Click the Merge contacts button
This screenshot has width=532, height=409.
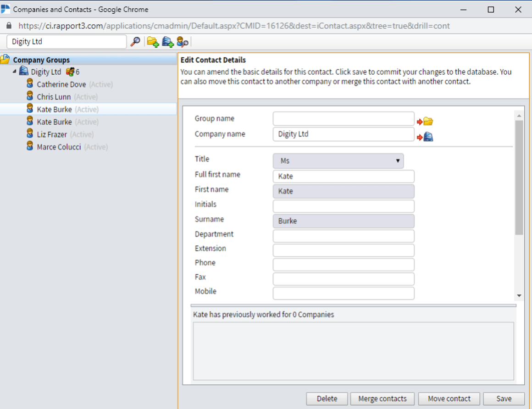tap(382, 398)
